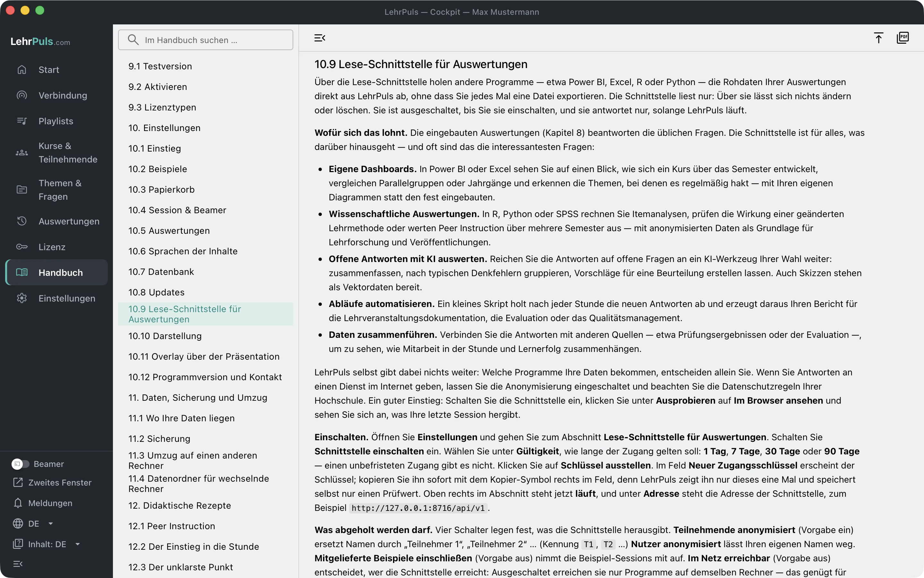Export handbook as PDF
This screenshot has height=578, width=924.
[903, 38]
